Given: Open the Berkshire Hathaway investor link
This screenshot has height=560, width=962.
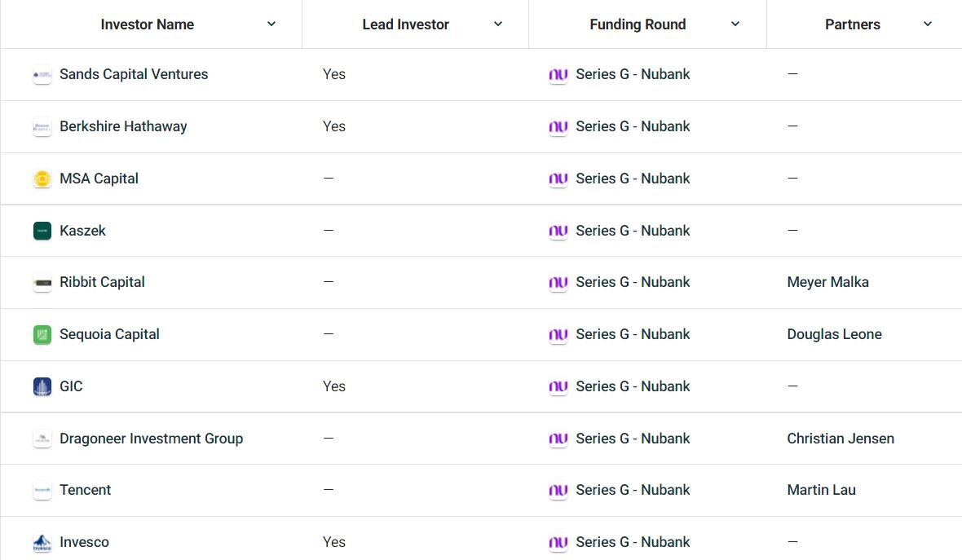Looking at the screenshot, I should 123,126.
